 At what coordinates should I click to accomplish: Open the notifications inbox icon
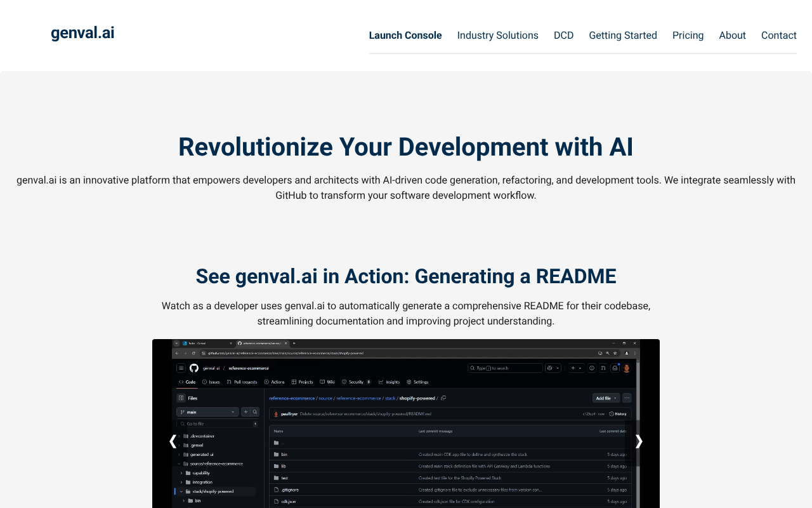click(615, 368)
